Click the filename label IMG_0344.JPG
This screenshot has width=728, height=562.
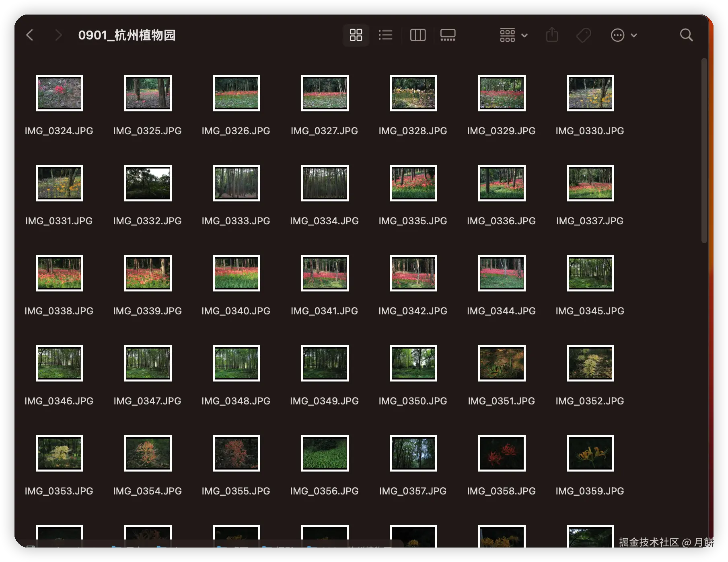click(502, 311)
